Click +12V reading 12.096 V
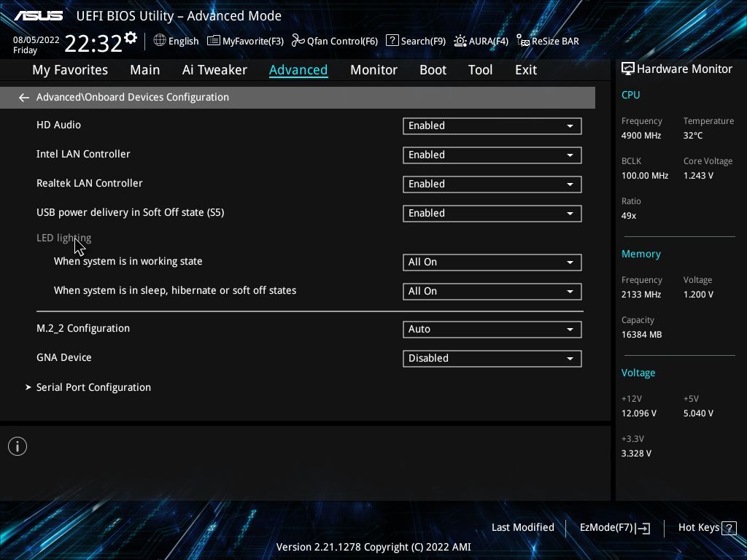This screenshot has height=560, width=747. (x=639, y=413)
